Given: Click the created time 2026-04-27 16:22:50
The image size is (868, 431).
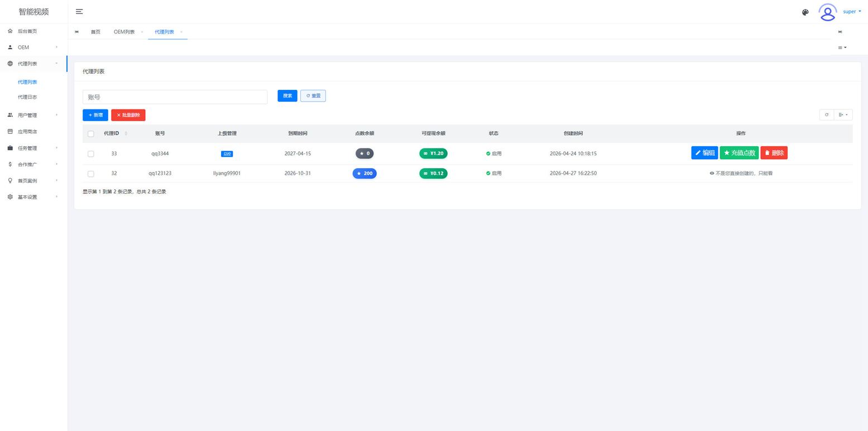Looking at the screenshot, I should click(573, 174).
